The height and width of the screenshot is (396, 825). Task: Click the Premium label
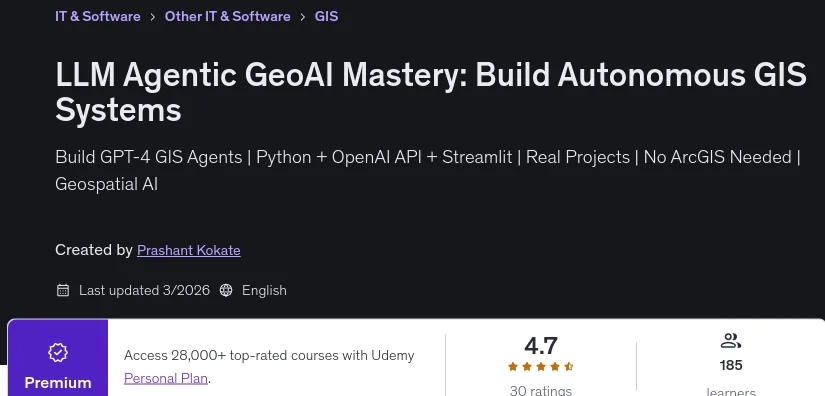coord(58,382)
